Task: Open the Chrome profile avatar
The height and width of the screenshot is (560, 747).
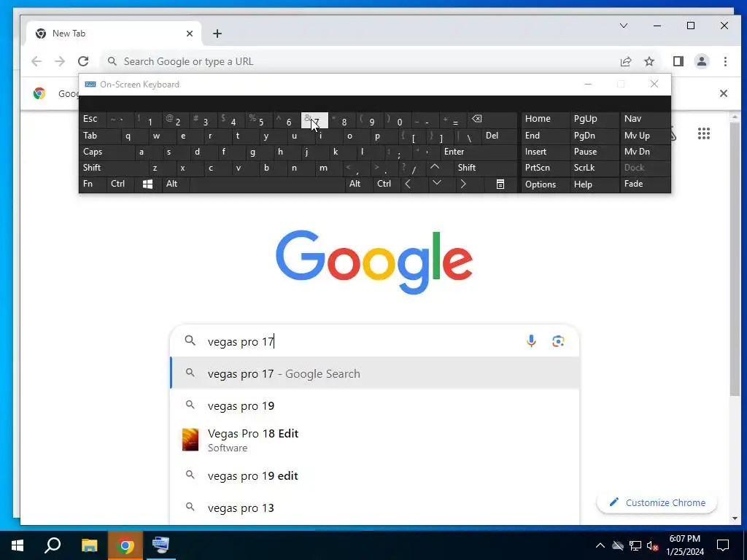Action: [702, 61]
